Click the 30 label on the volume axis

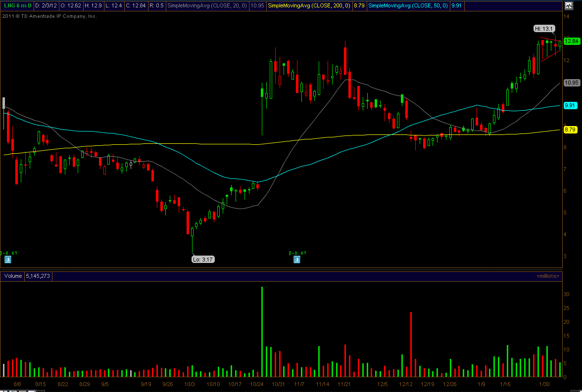pyautogui.click(x=566, y=295)
